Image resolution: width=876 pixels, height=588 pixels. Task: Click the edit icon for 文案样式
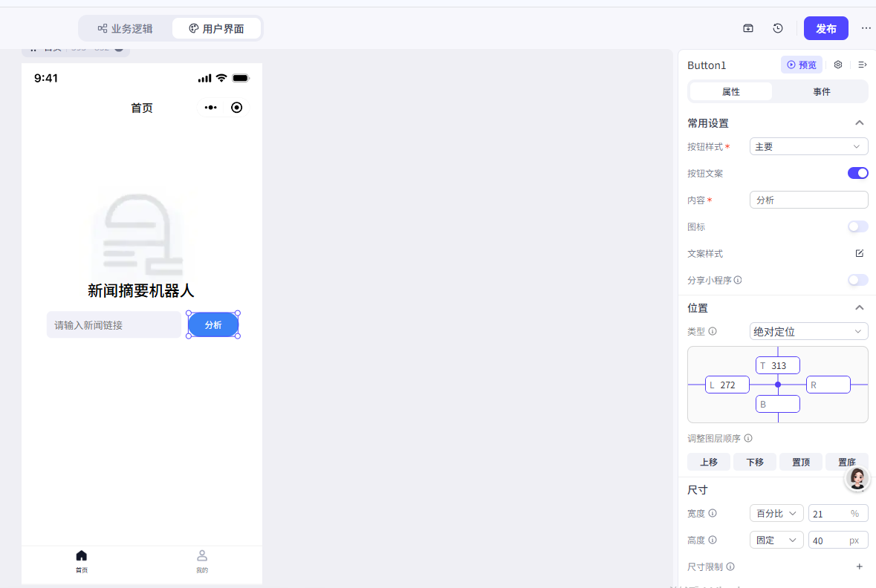(860, 253)
